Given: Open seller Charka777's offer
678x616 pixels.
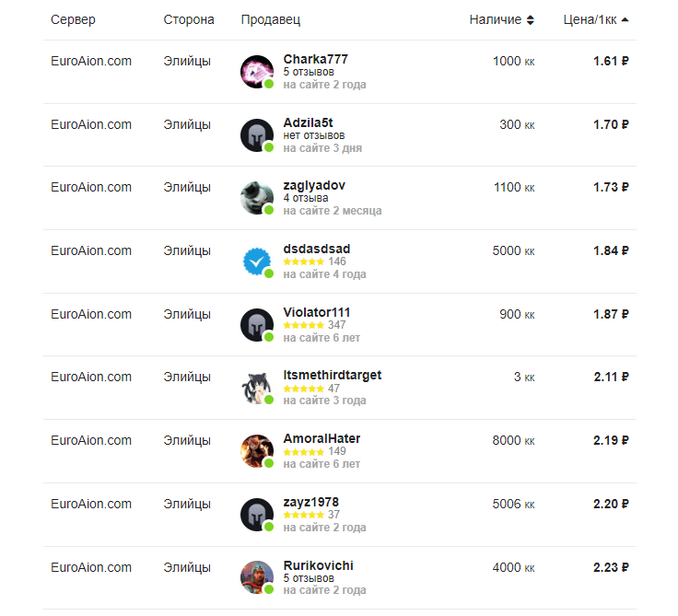Looking at the screenshot, I should coord(315,60).
